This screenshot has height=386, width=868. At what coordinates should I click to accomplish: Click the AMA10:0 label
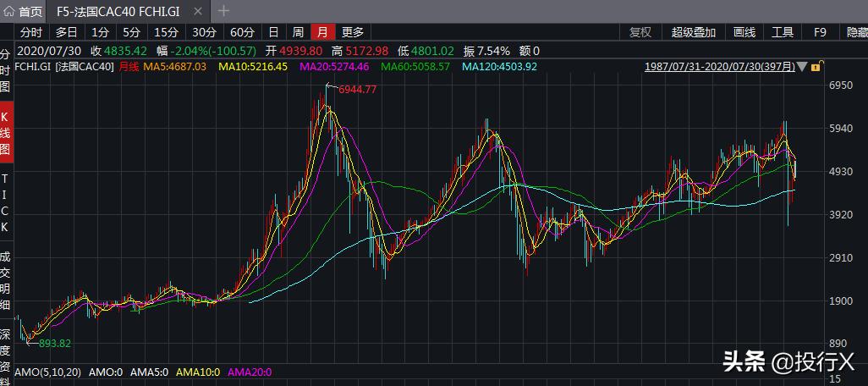198,372
